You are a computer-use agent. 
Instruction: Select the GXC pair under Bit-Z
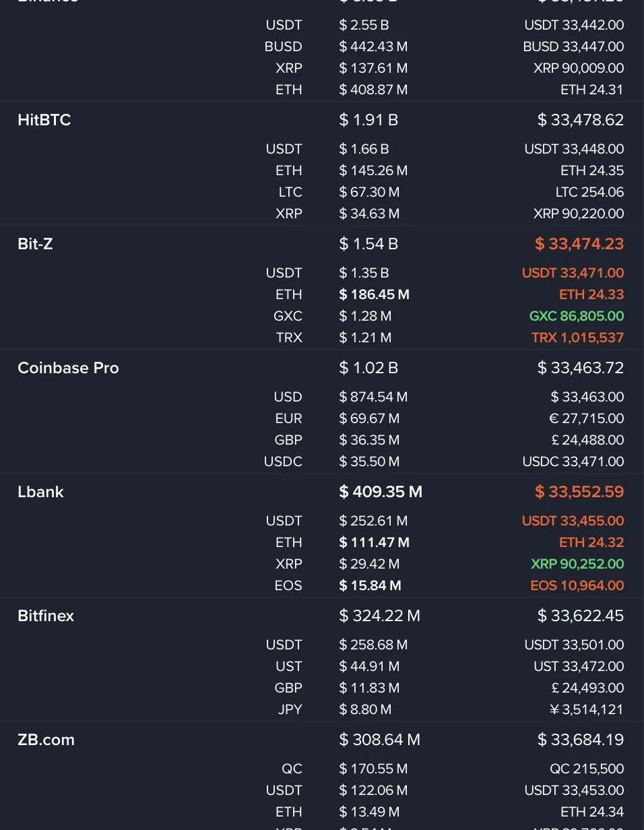coord(288,316)
